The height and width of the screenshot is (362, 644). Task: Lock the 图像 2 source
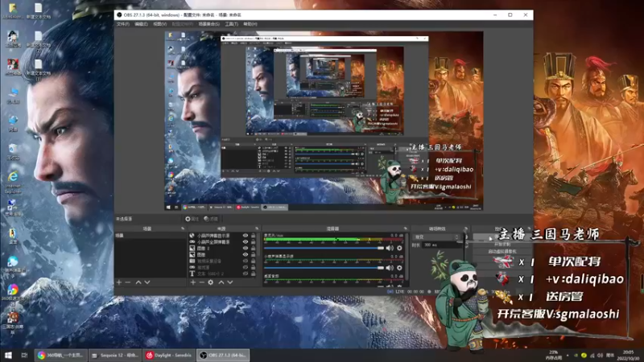253,249
